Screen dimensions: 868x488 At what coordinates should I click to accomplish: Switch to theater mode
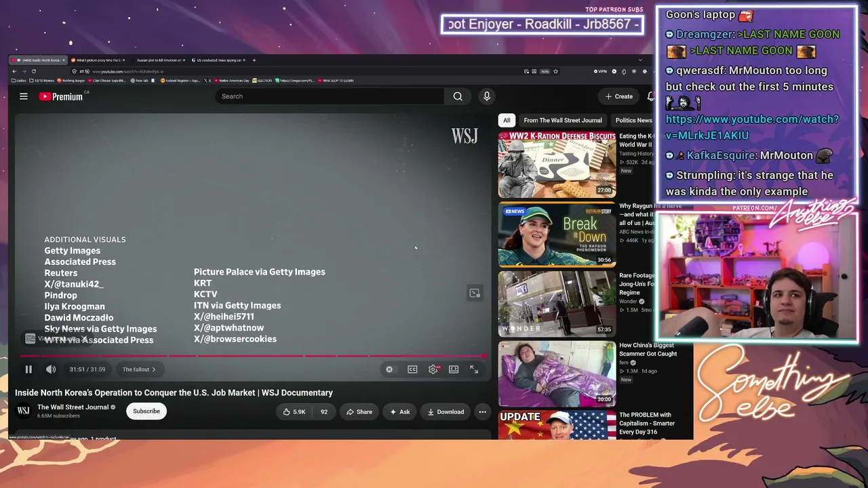pos(454,369)
